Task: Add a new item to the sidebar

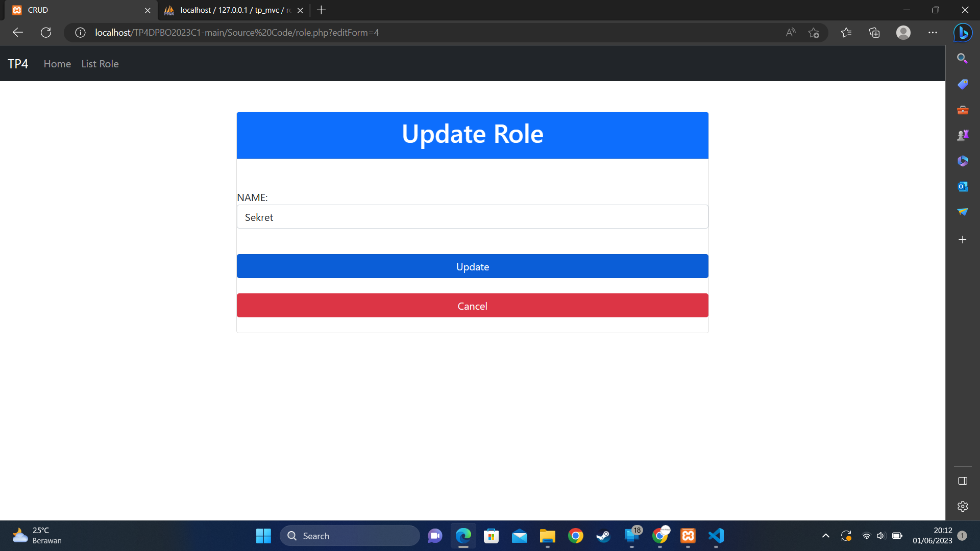Action: pos(963,239)
